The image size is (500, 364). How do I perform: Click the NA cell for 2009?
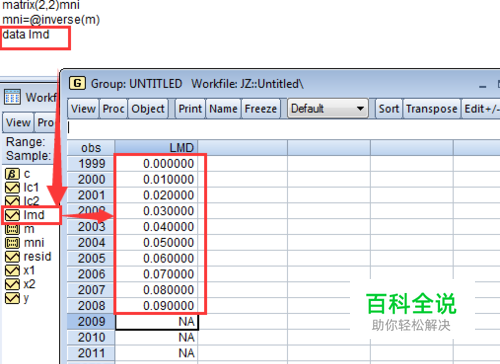(x=156, y=322)
